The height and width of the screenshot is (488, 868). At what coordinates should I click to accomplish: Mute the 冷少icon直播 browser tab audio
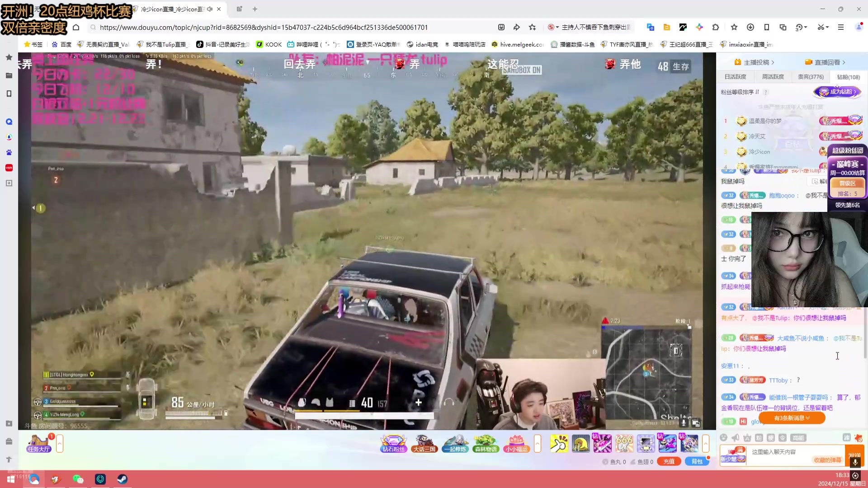pos(210,9)
